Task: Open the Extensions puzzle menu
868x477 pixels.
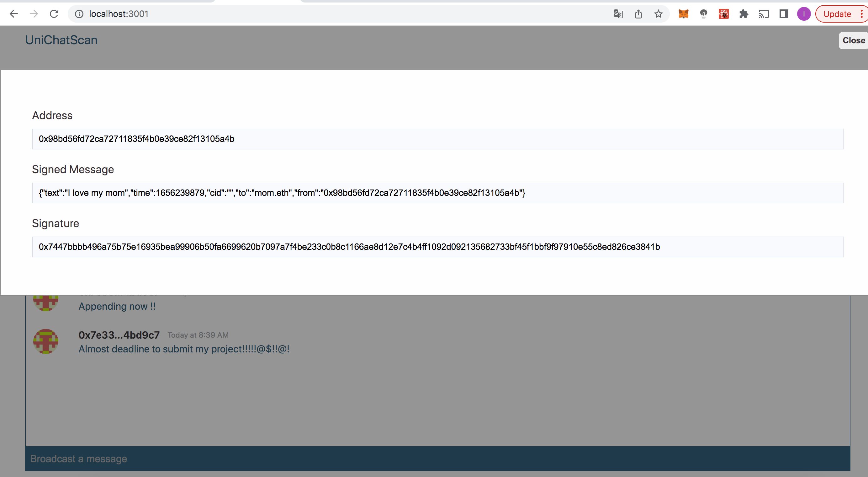Action: pos(744,14)
